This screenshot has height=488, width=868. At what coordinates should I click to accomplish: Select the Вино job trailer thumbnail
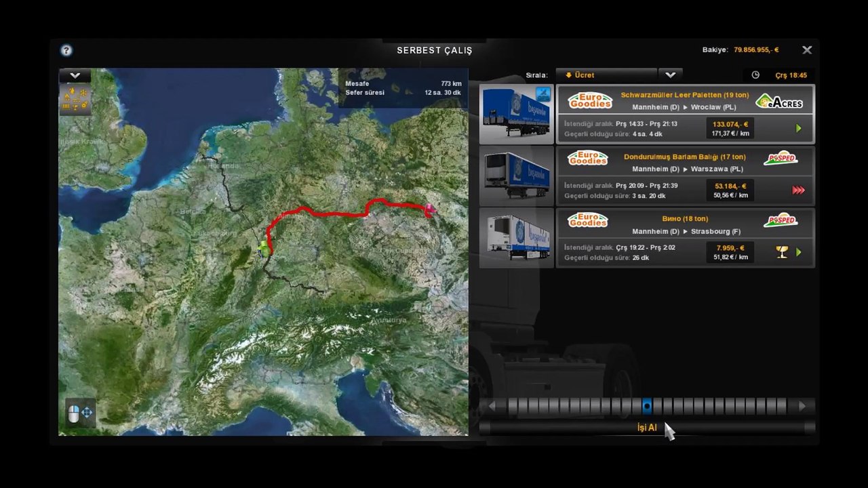516,238
